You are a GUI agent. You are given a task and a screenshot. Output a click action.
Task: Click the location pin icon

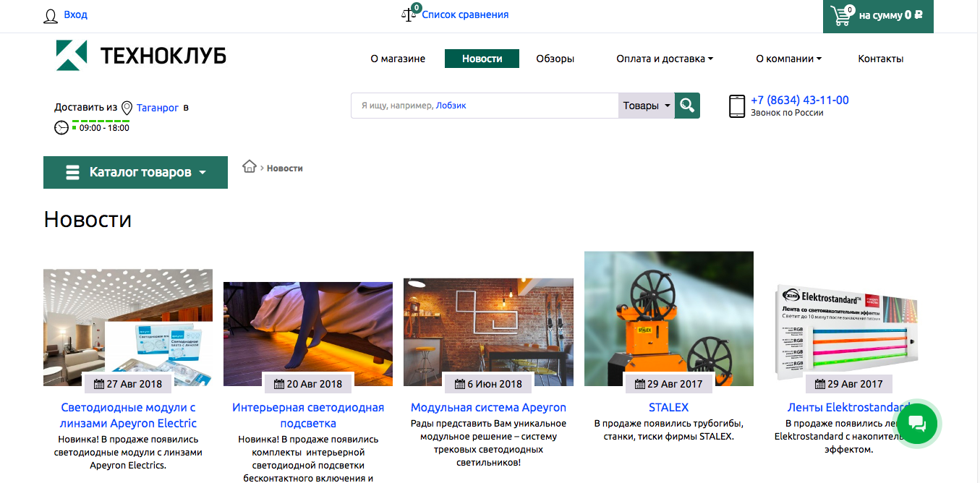(x=127, y=108)
